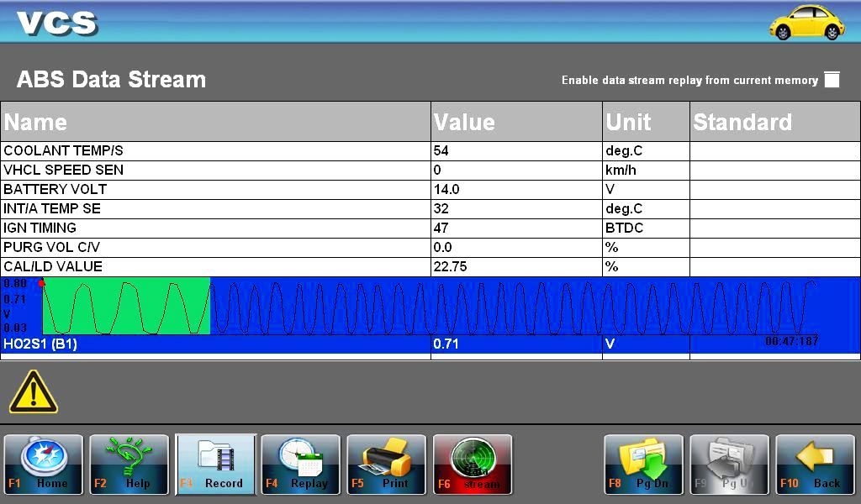Click the Standard column header
The height and width of the screenshot is (504, 861).
[774, 122]
